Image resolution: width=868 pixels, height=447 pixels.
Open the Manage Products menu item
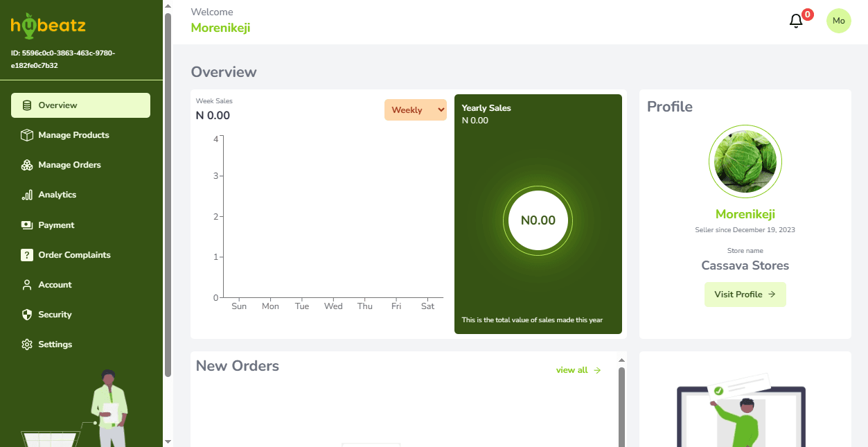tap(73, 135)
